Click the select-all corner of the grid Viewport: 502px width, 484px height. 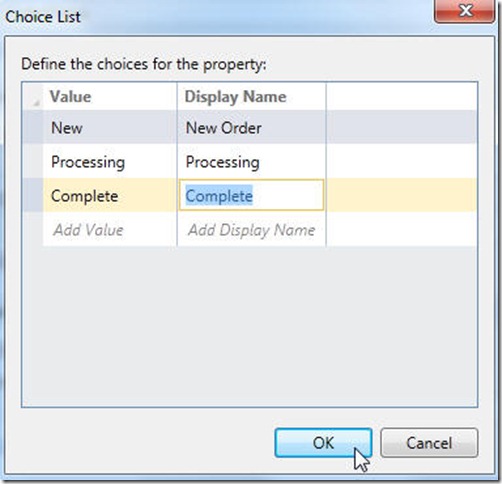pos(33,96)
